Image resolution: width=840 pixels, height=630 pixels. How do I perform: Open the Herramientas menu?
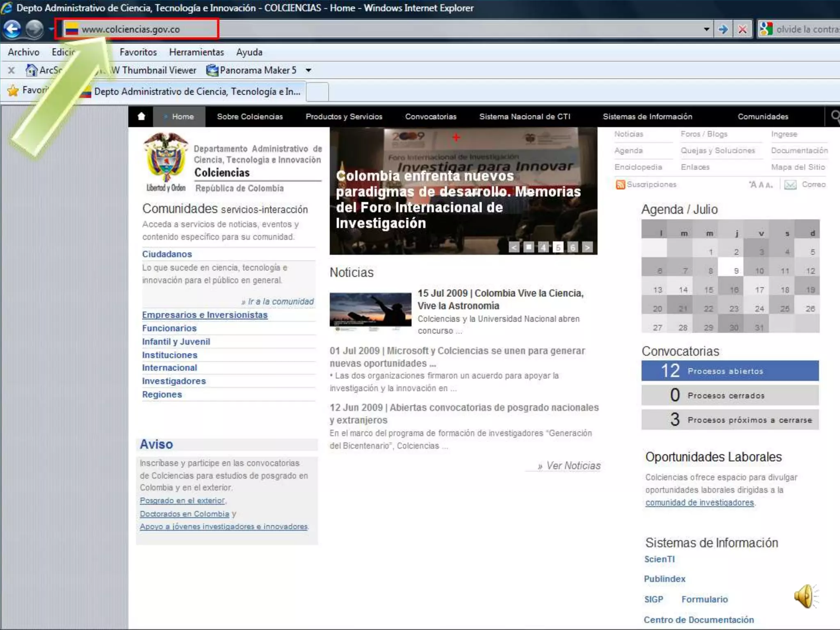click(196, 52)
